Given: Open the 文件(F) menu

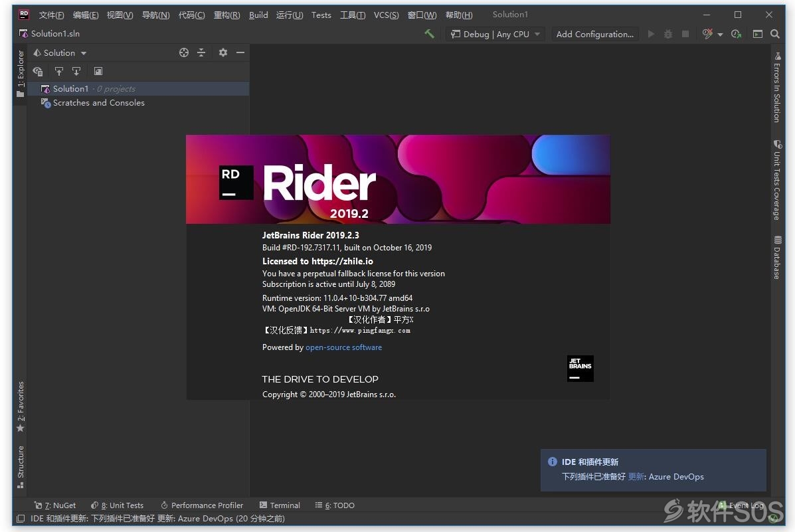Looking at the screenshot, I should 51,15.
